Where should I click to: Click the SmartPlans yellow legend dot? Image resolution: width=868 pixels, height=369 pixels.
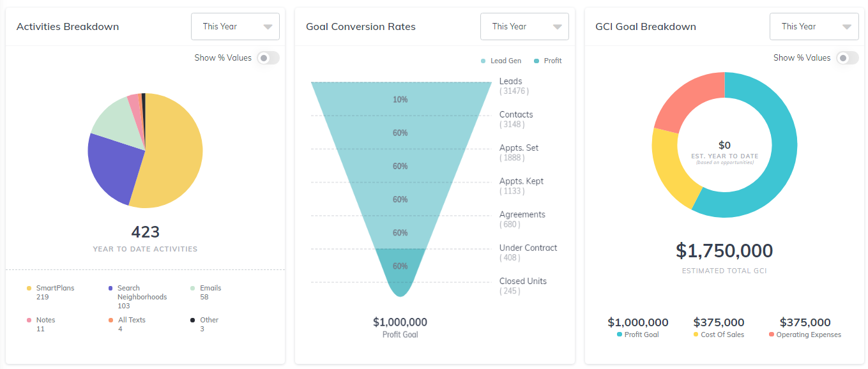point(29,289)
